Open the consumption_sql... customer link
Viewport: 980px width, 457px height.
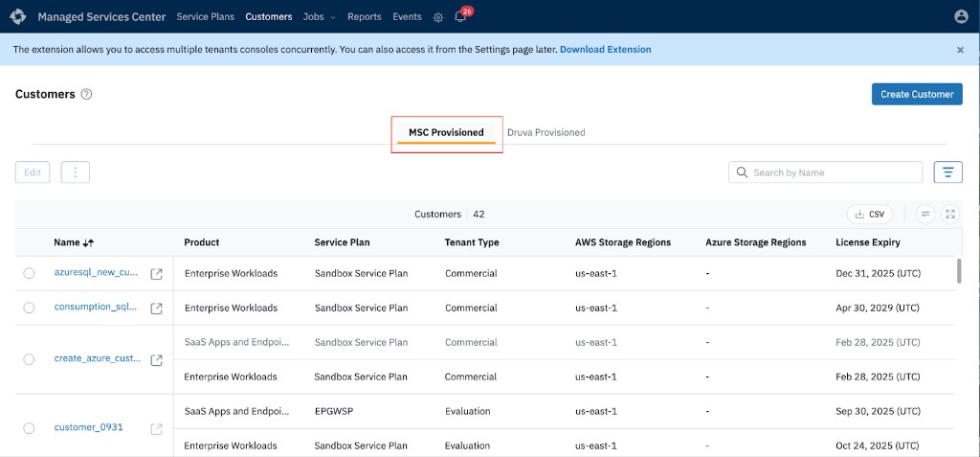(x=96, y=307)
